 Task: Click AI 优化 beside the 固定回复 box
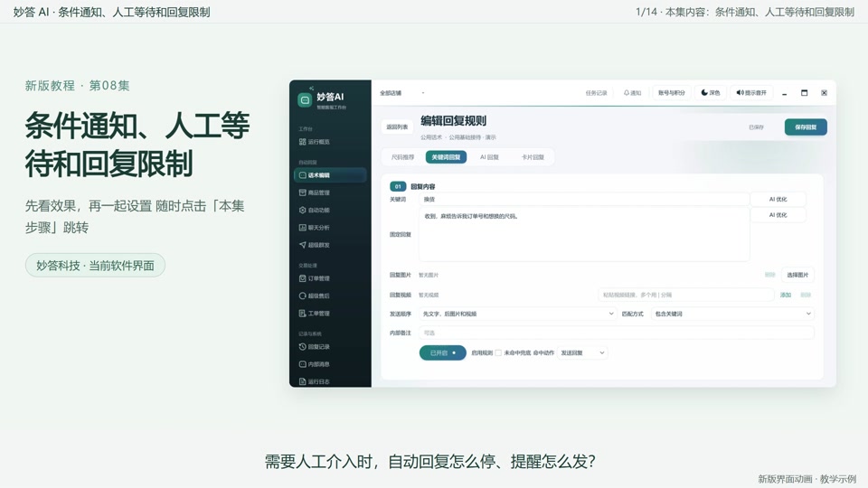778,215
